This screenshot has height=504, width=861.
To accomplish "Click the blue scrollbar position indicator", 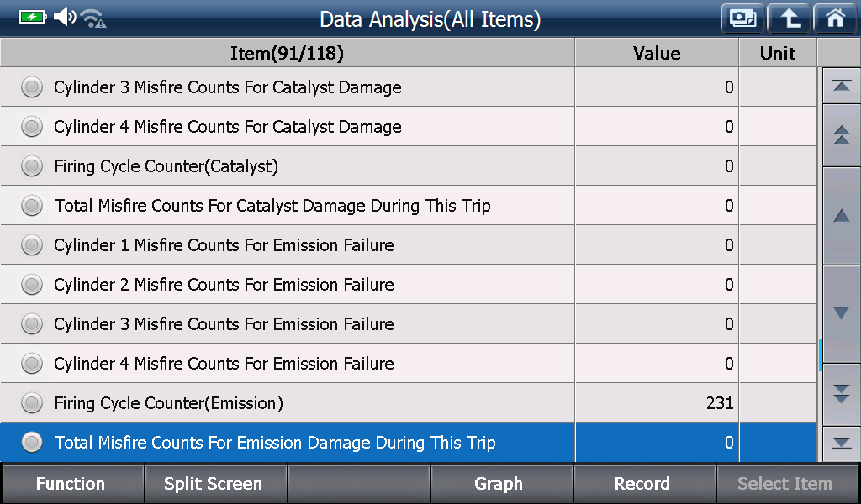I will coord(821,354).
